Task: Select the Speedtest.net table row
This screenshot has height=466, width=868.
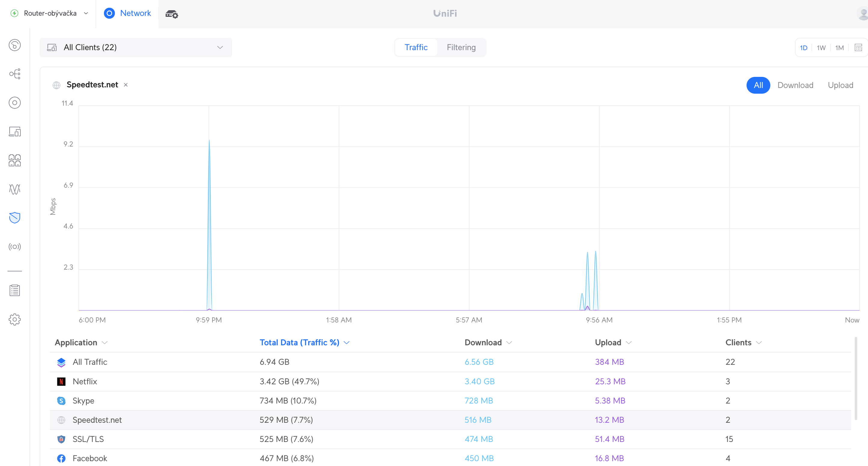Action: pyautogui.click(x=450, y=420)
